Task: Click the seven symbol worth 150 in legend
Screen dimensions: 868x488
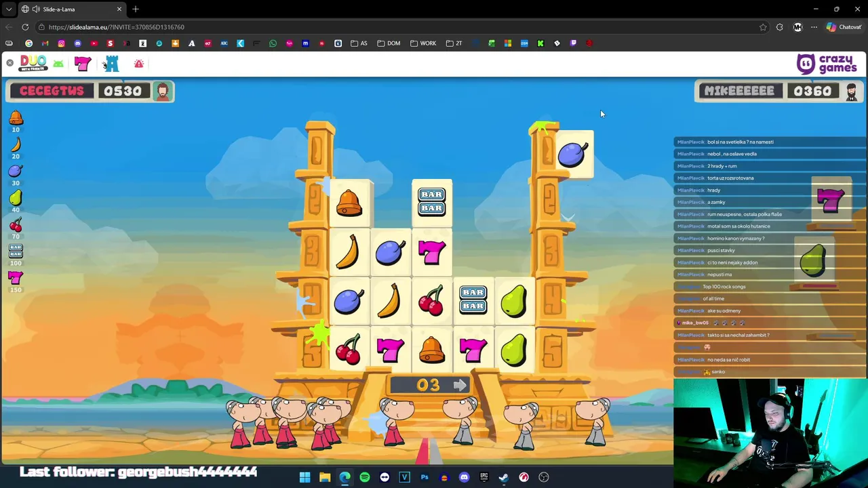Action: tap(16, 277)
